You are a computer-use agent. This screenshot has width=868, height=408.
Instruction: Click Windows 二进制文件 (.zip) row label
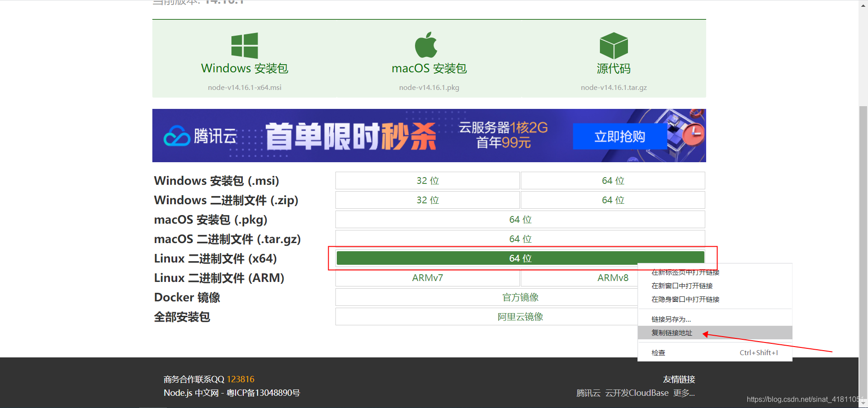226,200
